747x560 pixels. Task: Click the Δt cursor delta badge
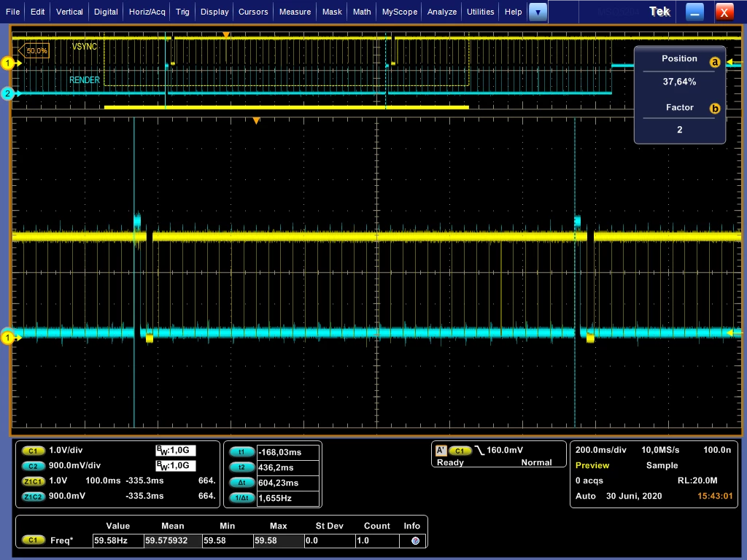241,483
